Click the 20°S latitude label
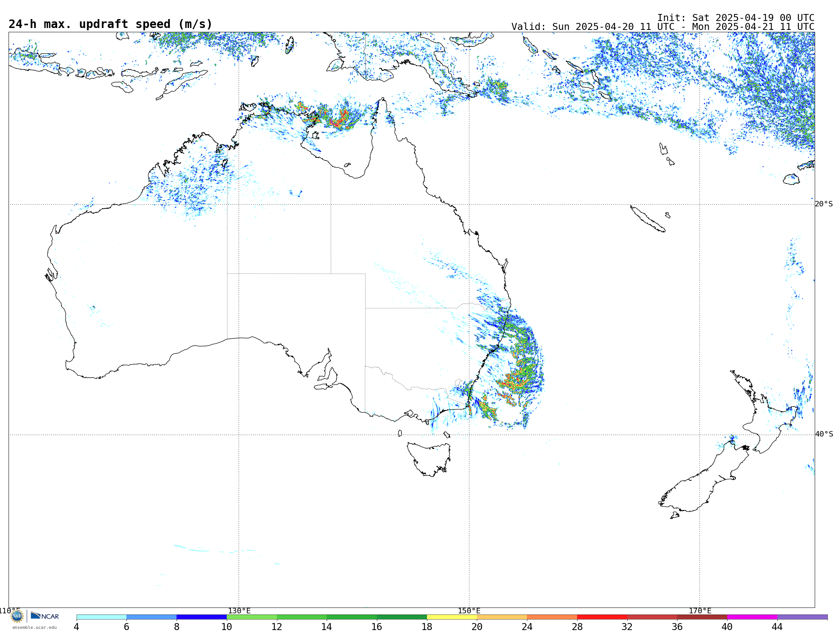This screenshot has width=840, height=632. coord(824,204)
